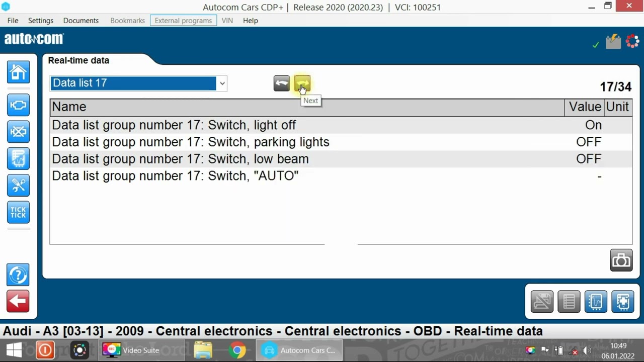Screen dimensions: 644x362
Task: Select the 'Switch, light off' row
Action: point(341,125)
